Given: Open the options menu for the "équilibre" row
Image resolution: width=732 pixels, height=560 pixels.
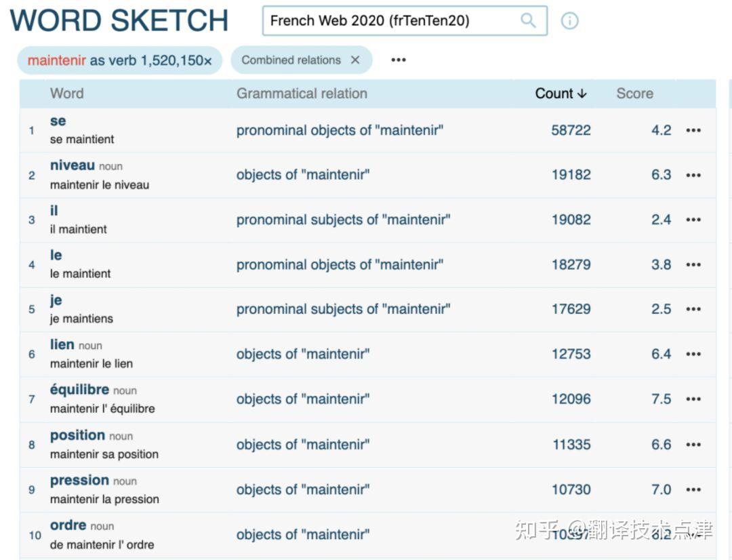Looking at the screenshot, I should [693, 399].
